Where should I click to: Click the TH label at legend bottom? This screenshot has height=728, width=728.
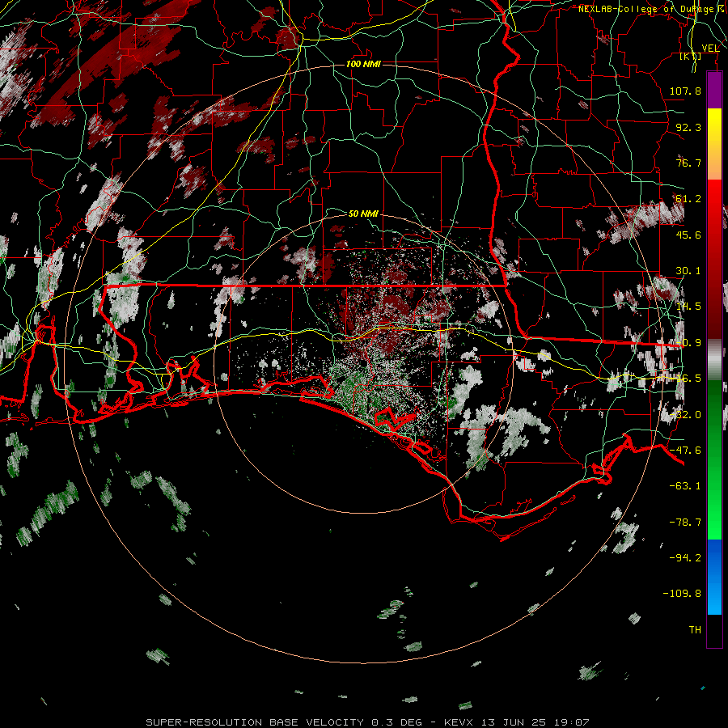point(695,629)
